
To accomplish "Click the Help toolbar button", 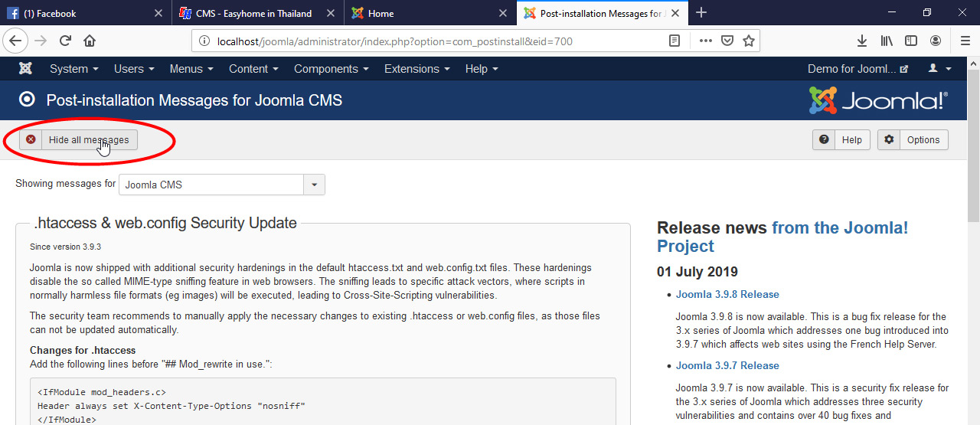I will [x=841, y=139].
